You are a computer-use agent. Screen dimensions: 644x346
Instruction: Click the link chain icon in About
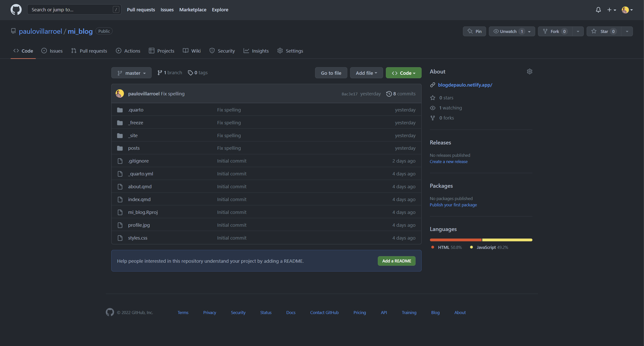[432, 85]
